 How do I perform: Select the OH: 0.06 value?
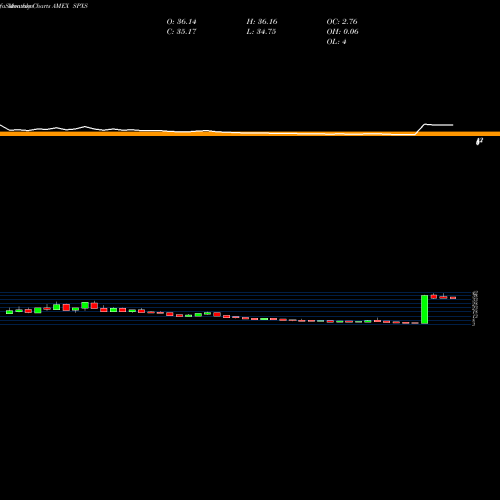click(342, 32)
